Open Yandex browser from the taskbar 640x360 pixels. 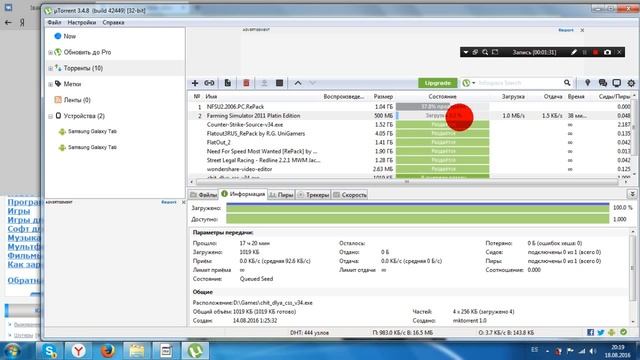click(78, 351)
